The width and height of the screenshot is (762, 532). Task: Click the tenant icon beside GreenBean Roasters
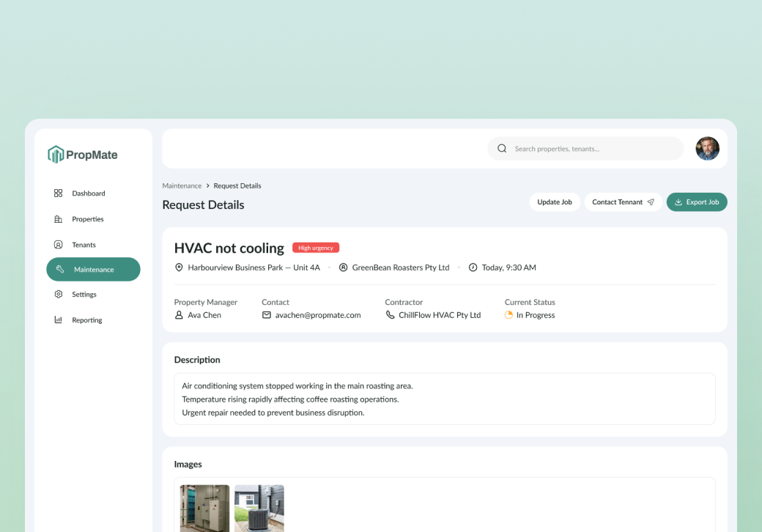pos(343,267)
